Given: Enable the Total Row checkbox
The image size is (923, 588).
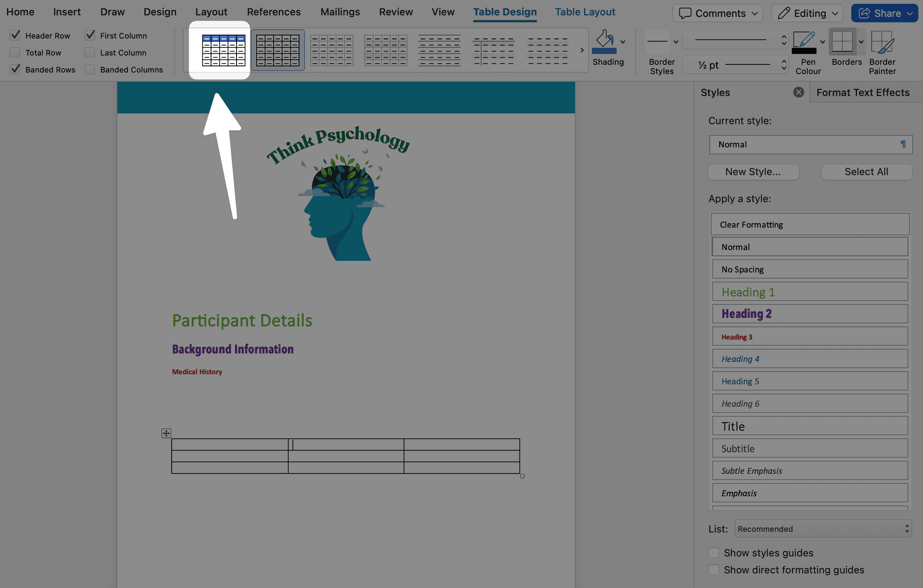Looking at the screenshot, I should pyautogui.click(x=15, y=52).
